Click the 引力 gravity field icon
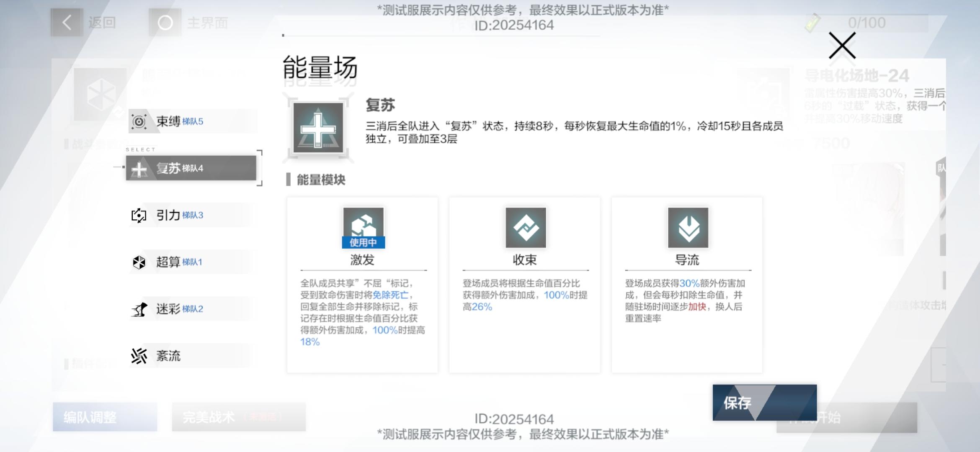Image resolution: width=980 pixels, height=452 pixels. tap(139, 216)
